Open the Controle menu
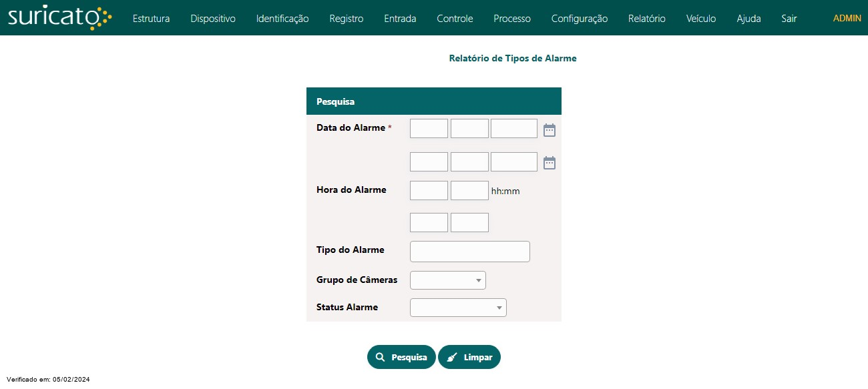The image size is (868, 389). click(455, 19)
